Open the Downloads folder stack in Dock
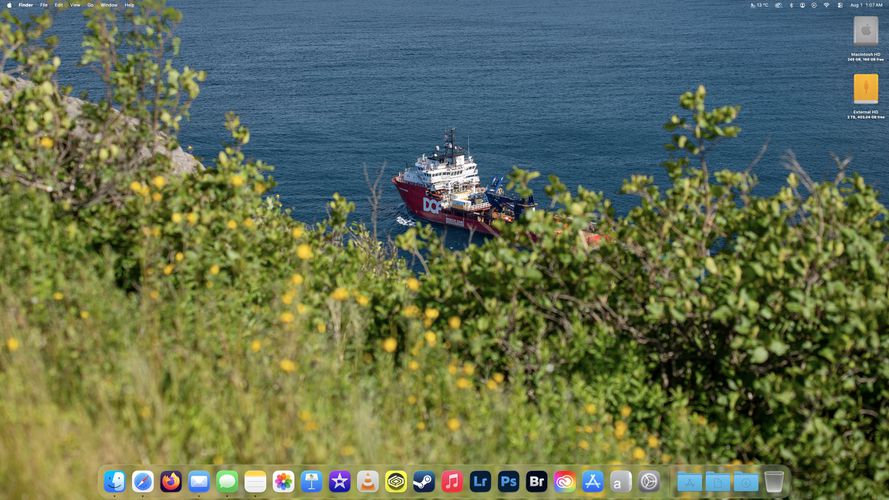 (x=746, y=482)
